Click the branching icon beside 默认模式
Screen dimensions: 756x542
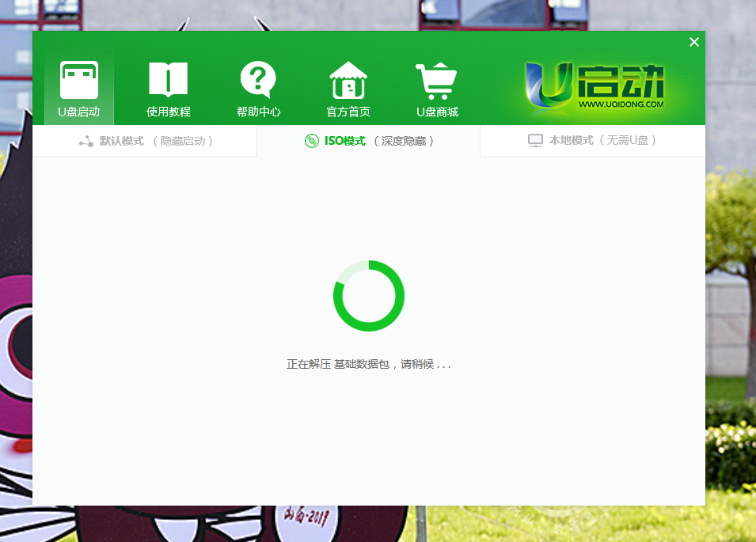(85, 141)
